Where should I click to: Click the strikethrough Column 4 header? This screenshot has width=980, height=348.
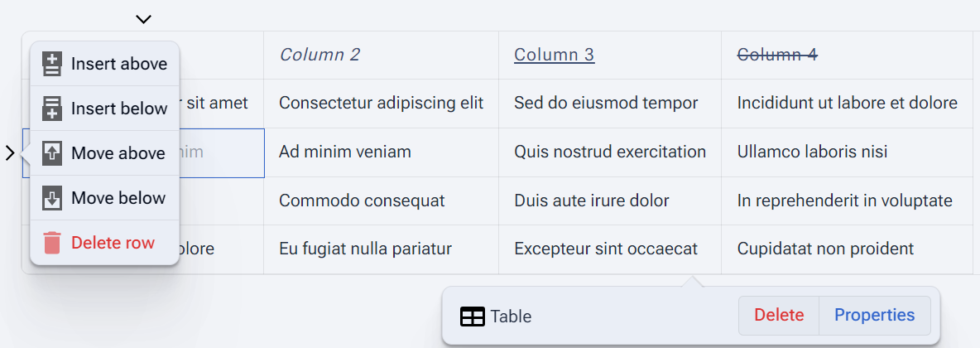click(x=777, y=55)
